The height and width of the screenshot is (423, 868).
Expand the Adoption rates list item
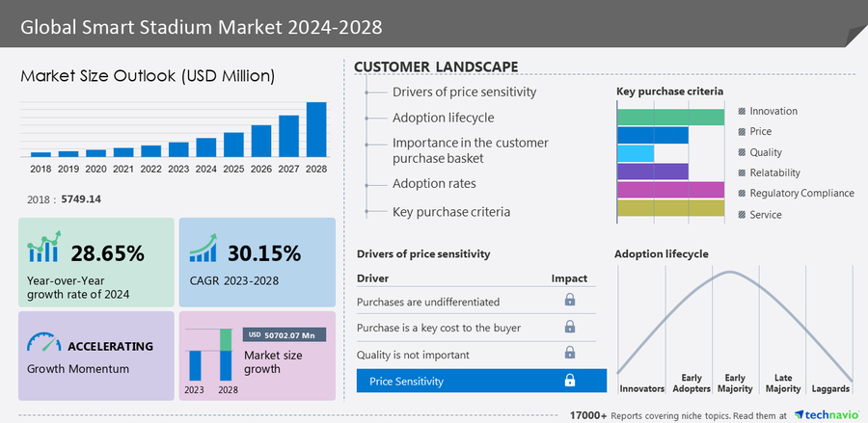(433, 184)
